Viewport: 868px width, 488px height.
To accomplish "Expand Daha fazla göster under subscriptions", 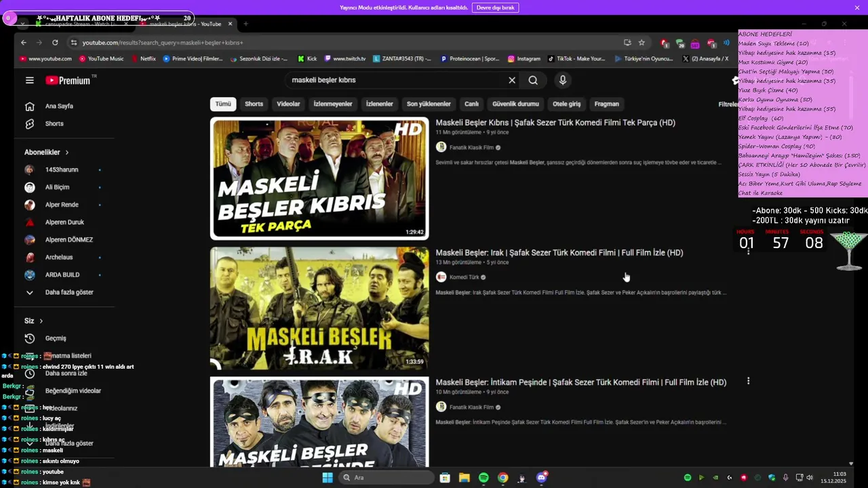I will point(60,292).
